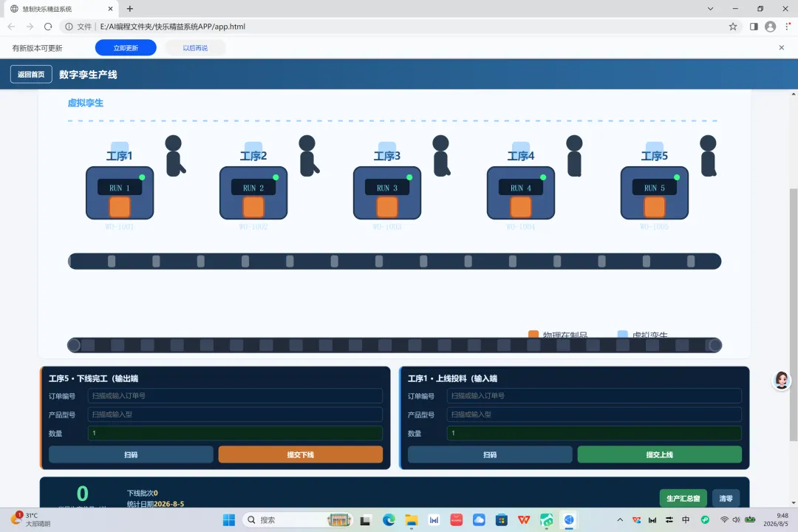Click the 立即更新 update button

coord(126,48)
